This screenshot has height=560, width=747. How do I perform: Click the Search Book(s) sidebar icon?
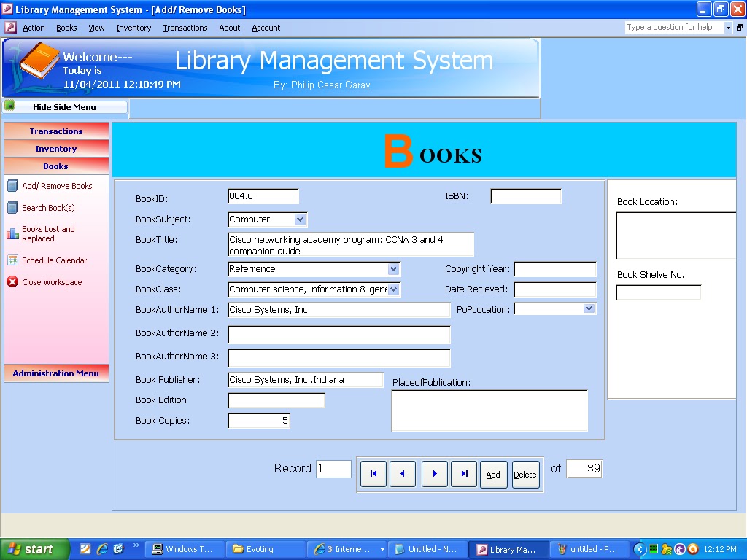12,208
